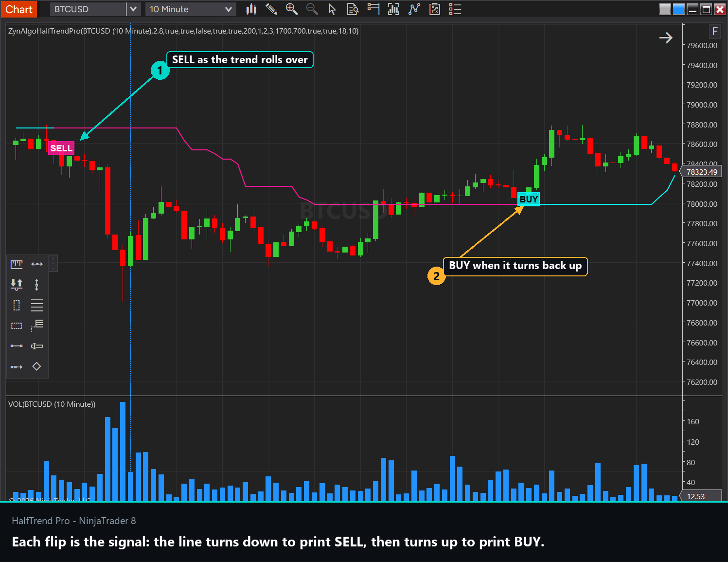This screenshot has height=562, width=728.
Task: Click the 79600.00 price axis label
Action: [702, 45]
